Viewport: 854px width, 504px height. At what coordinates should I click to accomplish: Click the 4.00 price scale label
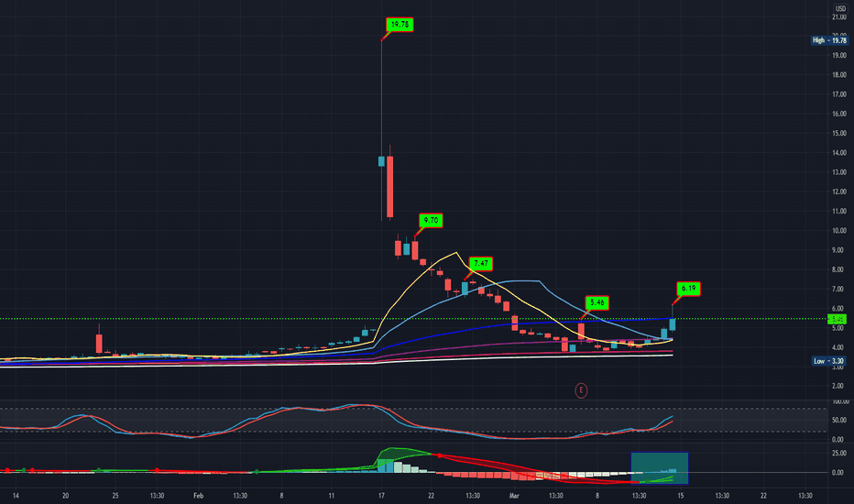click(838, 347)
